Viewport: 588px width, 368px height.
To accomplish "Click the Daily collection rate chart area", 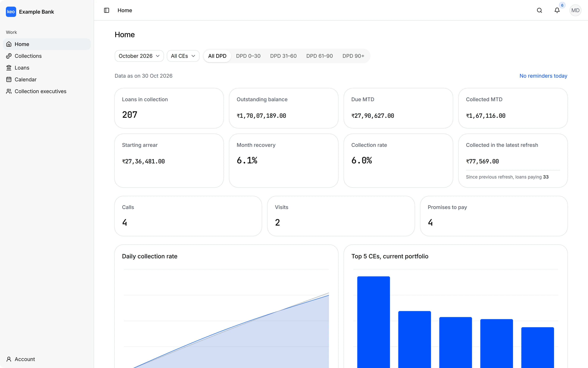I will [226, 318].
